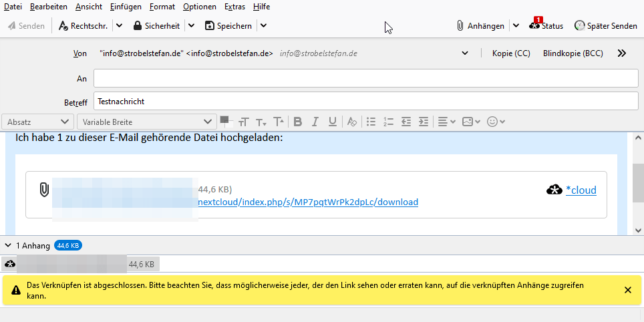Open the text color swatch

click(x=226, y=121)
